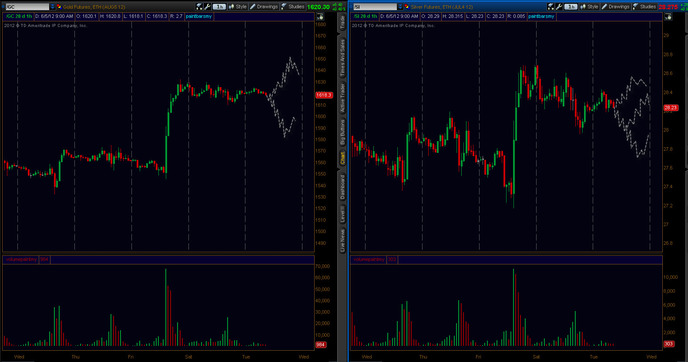Expand the /SI symbol dropdown arrow
The width and height of the screenshot is (688, 362).
(x=400, y=7)
